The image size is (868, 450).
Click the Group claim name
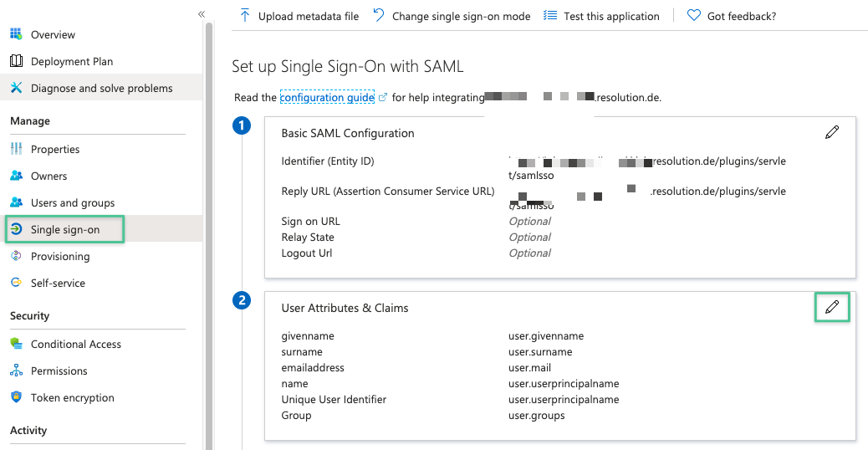296,415
